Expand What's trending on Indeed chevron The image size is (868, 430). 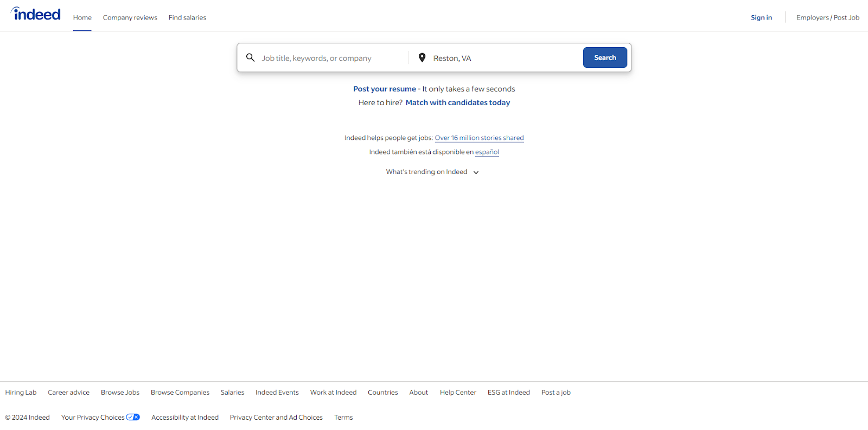coord(476,172)
